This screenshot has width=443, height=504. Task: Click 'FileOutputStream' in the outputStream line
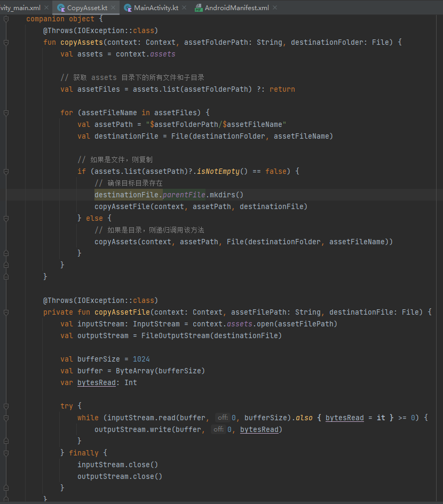(x=176, y=335)
